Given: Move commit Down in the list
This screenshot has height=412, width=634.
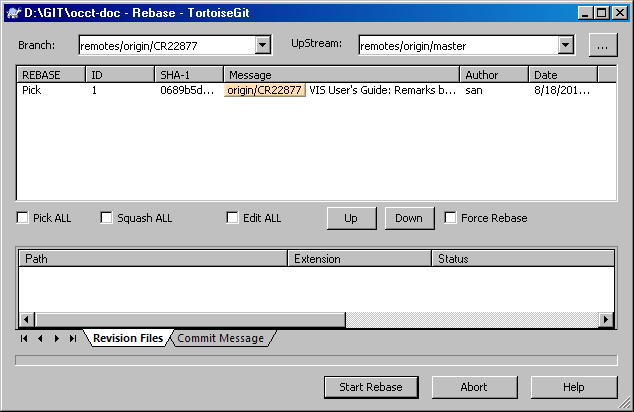Looking at the screenshot, I should [x=410, y=218].
